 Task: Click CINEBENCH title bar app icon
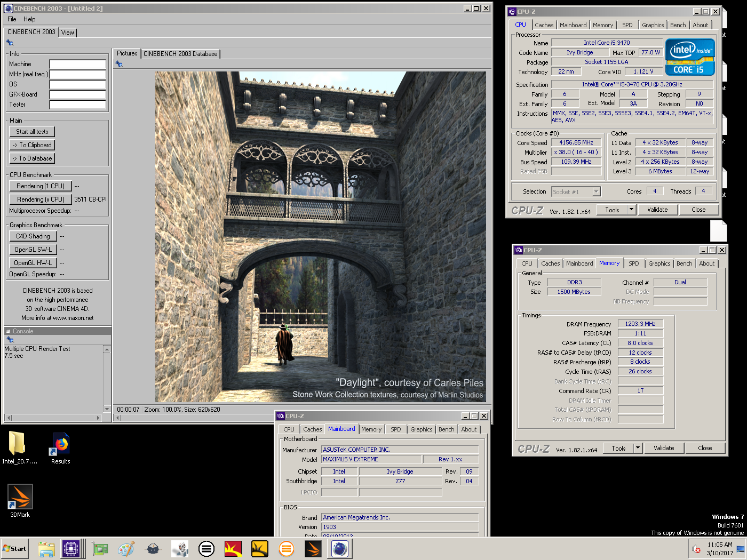click(x=9, y=9)
